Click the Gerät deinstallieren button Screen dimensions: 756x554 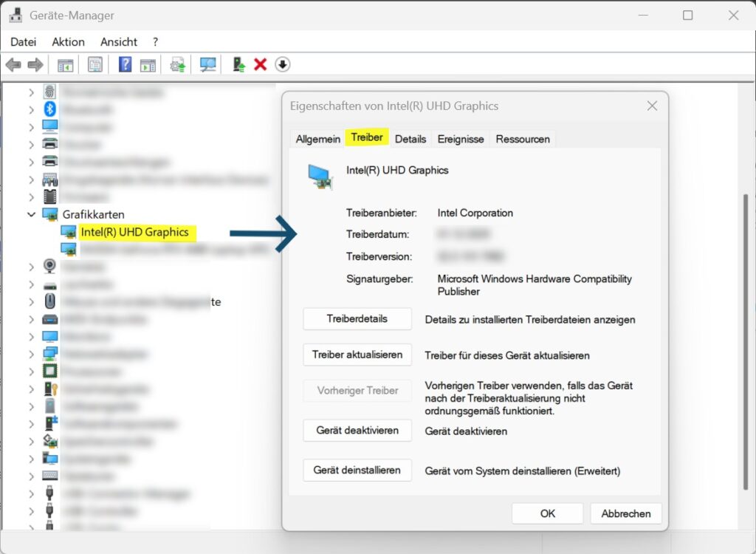pyautogui.click(x=357, y=470)
